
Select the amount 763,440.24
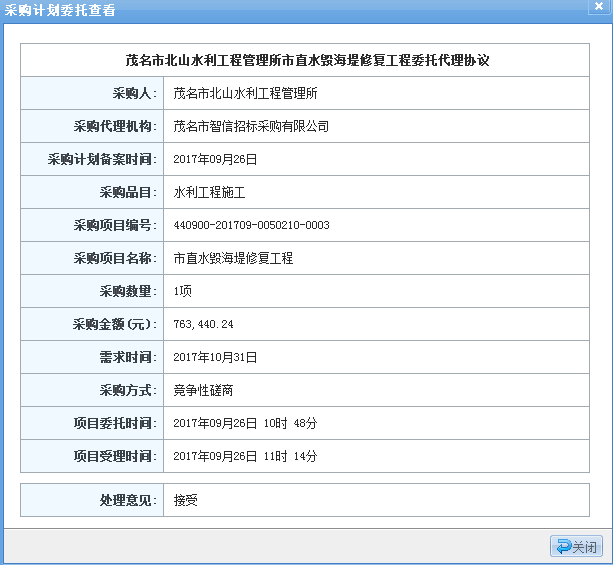203,325
